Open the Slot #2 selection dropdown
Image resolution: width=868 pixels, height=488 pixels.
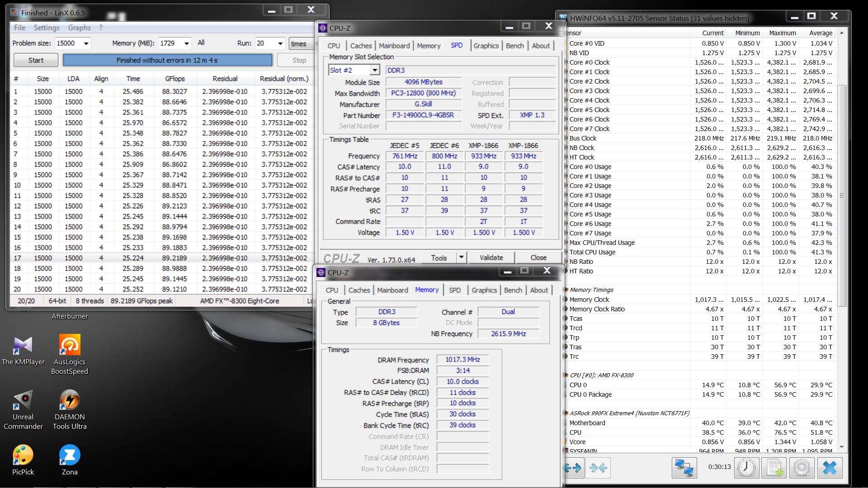[375, 70]
